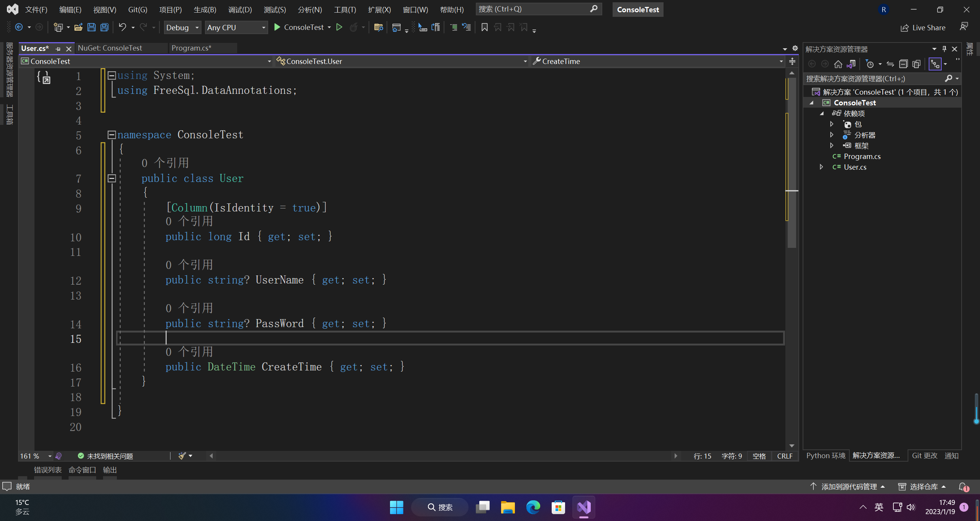Toggle pin on User.cs tab
This screenshot has height=521, width=980.
(x=58, y=49)
